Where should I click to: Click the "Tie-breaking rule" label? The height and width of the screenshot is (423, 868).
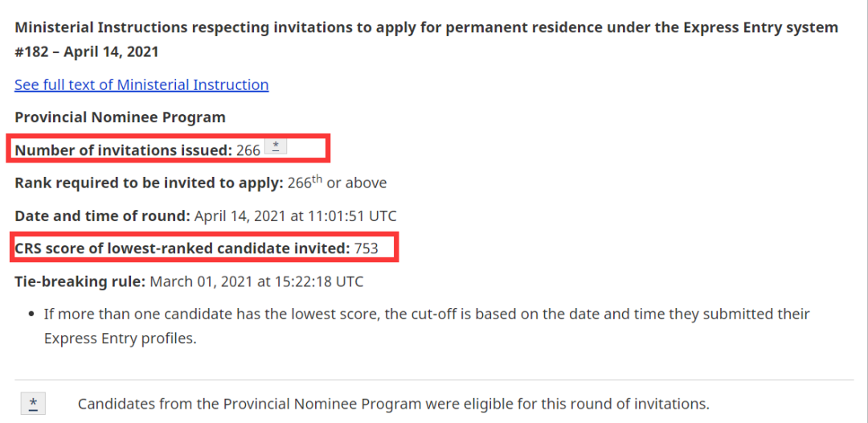tap(79, 281)
